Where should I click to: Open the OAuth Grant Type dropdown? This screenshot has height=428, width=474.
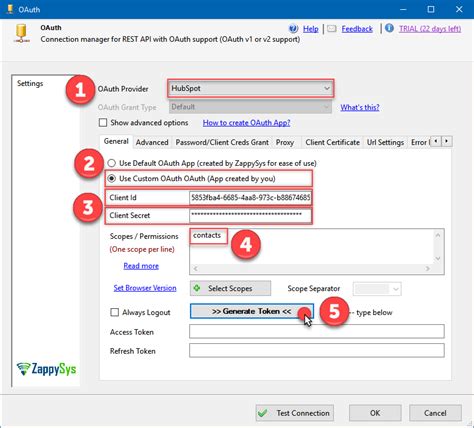click(250, 107)
